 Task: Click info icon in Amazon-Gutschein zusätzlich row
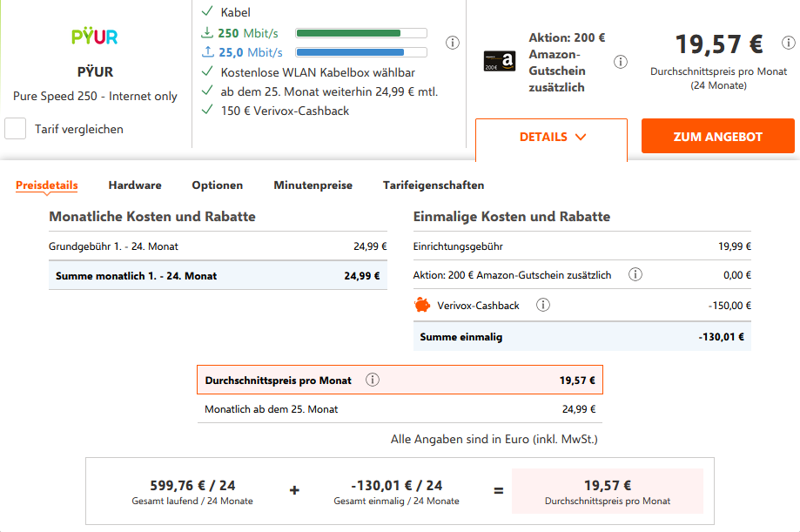[x=635, y=274]
